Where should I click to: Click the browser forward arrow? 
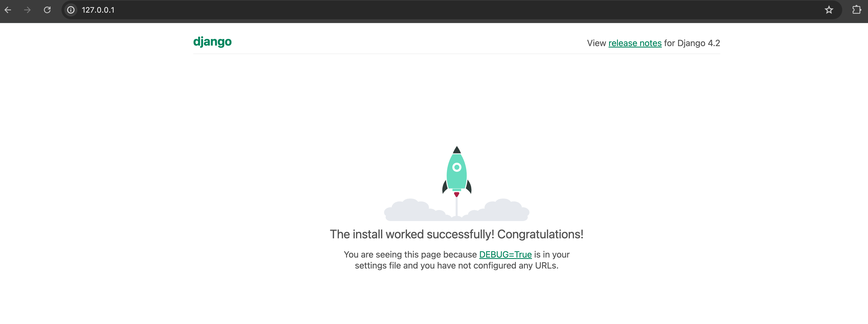tap(27, 10)
